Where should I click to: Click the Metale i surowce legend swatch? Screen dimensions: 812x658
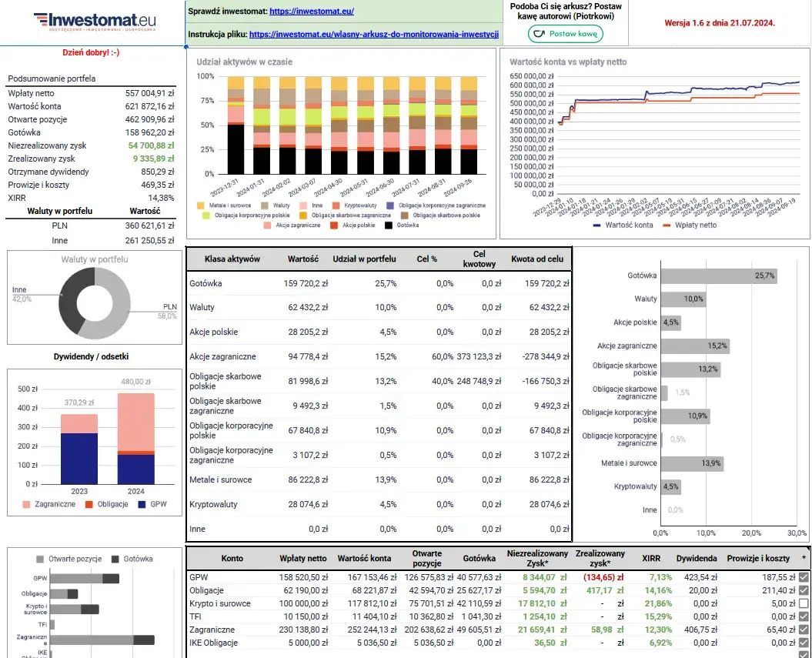tap(201, 205)
